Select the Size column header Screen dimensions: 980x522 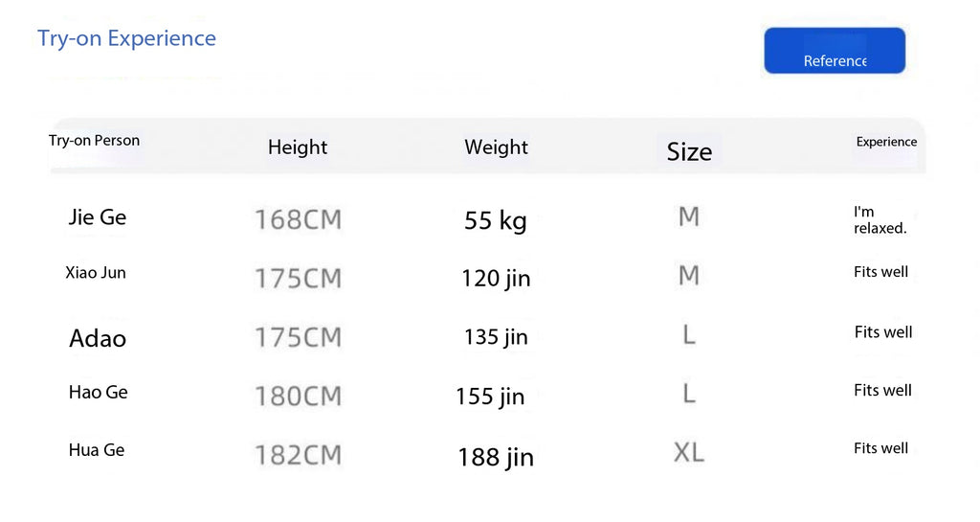click(689, 151)
